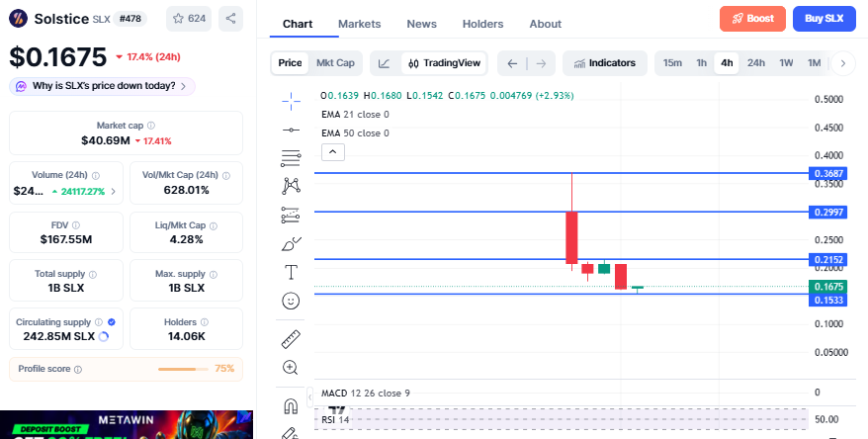Click Vol/Mkt Cap (24h) info icon
868x439 pixels.
coord(225,175)
